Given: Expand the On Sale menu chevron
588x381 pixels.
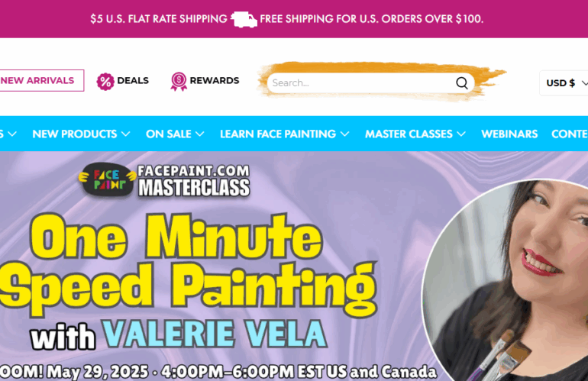Looking at the screenshot, I should pos(200,134).
